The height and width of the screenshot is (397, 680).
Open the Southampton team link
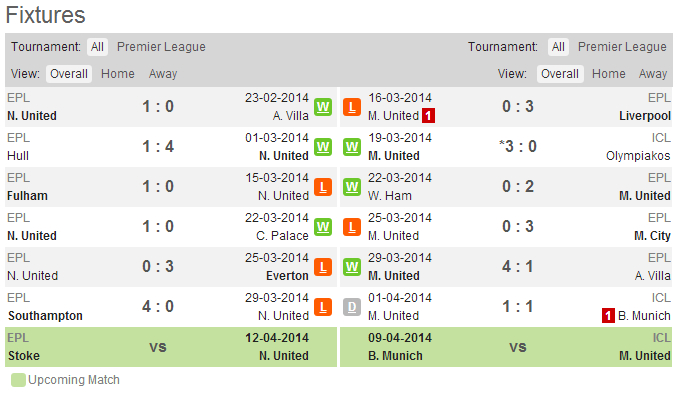[45, 316]
